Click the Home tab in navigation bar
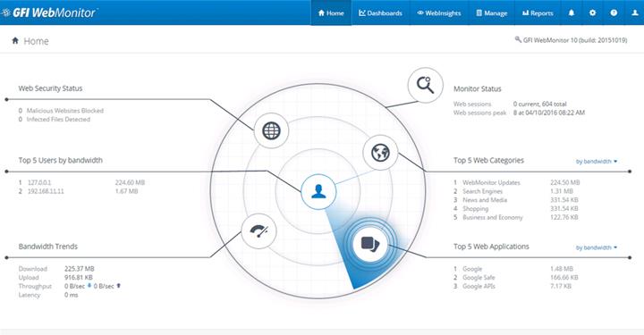The image size is (644, 335). [331, 13]
